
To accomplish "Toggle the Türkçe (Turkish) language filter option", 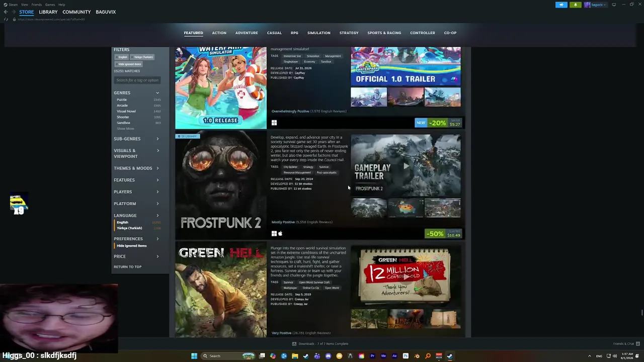I will [x=129, y=228].
